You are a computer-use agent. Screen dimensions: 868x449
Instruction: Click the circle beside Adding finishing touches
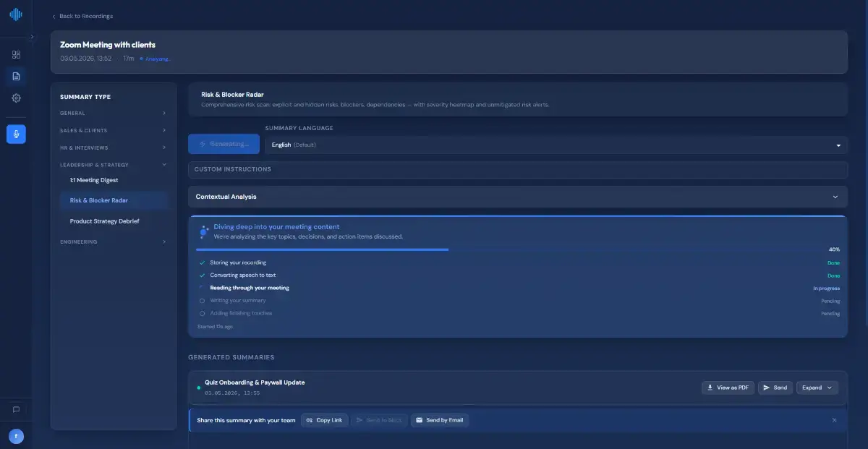tap(203, 313)
